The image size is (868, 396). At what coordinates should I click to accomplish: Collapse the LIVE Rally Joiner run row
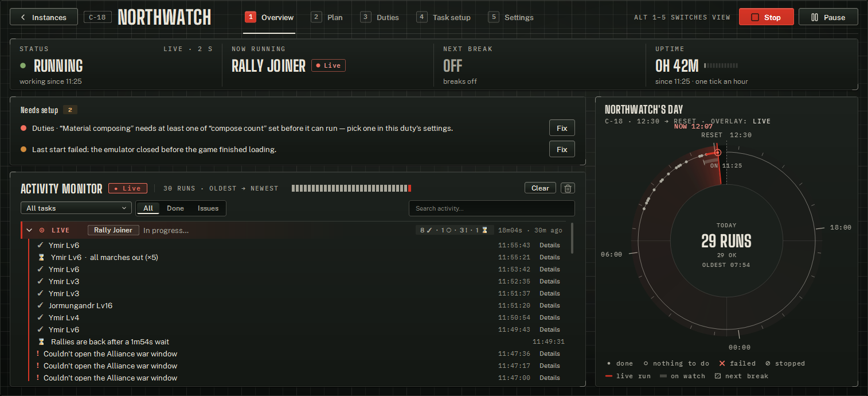29,230
